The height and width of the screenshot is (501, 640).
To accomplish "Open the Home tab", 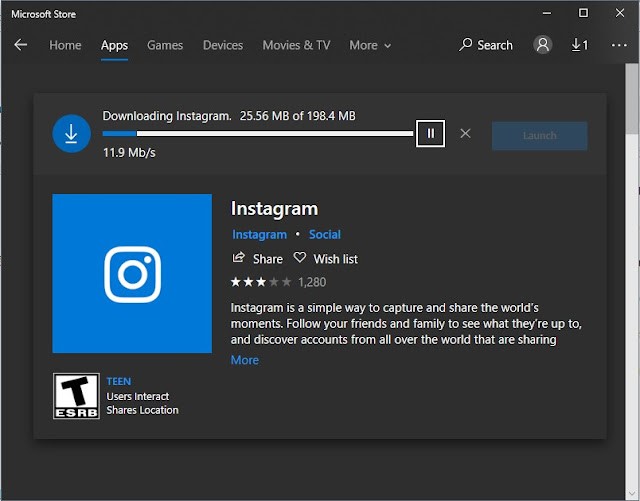I will click(x=65, y=45).
